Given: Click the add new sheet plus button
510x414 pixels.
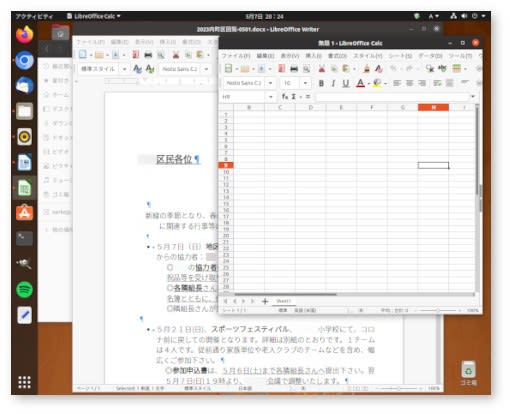Looking at the screenshot, I should coord(265,301).
